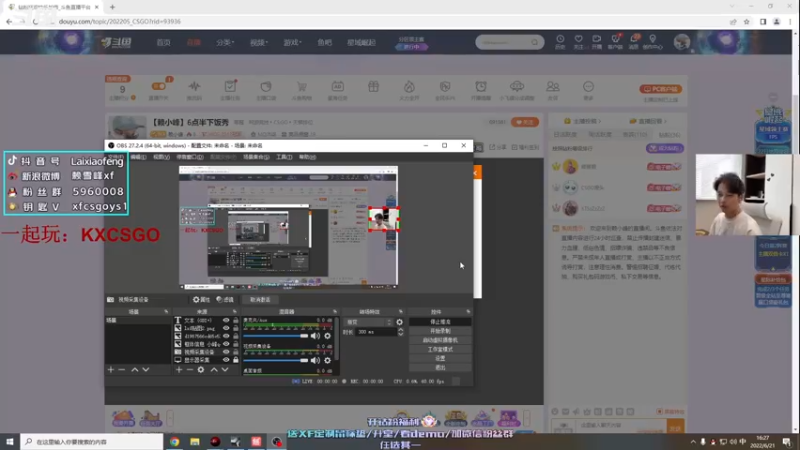Adjust the first mixer channel volume slider
The height and width of the screenshot is (450, 800).
pos(276,336)
